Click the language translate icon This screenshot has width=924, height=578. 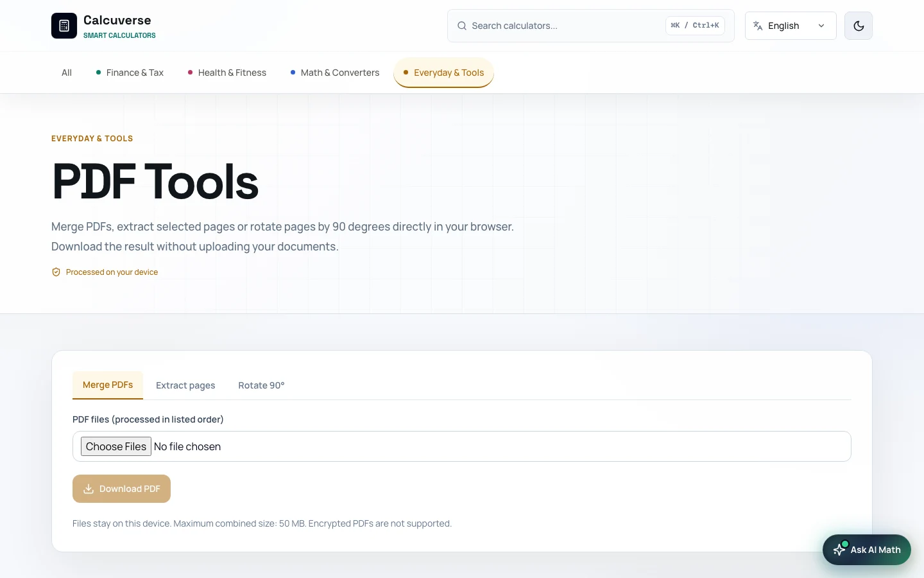tap(758, 26)
